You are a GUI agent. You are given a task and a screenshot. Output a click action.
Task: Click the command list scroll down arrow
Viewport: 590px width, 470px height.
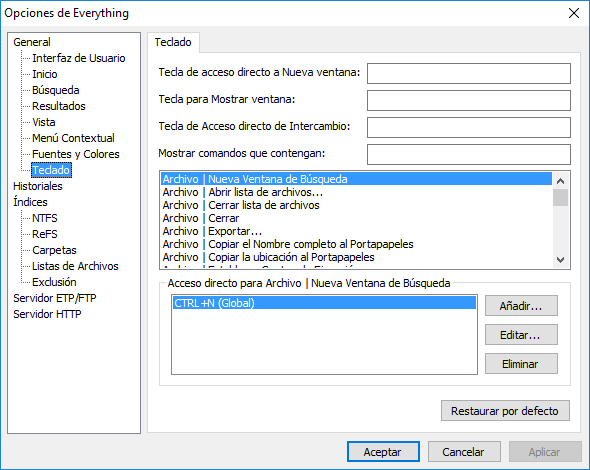coord(560,260)
